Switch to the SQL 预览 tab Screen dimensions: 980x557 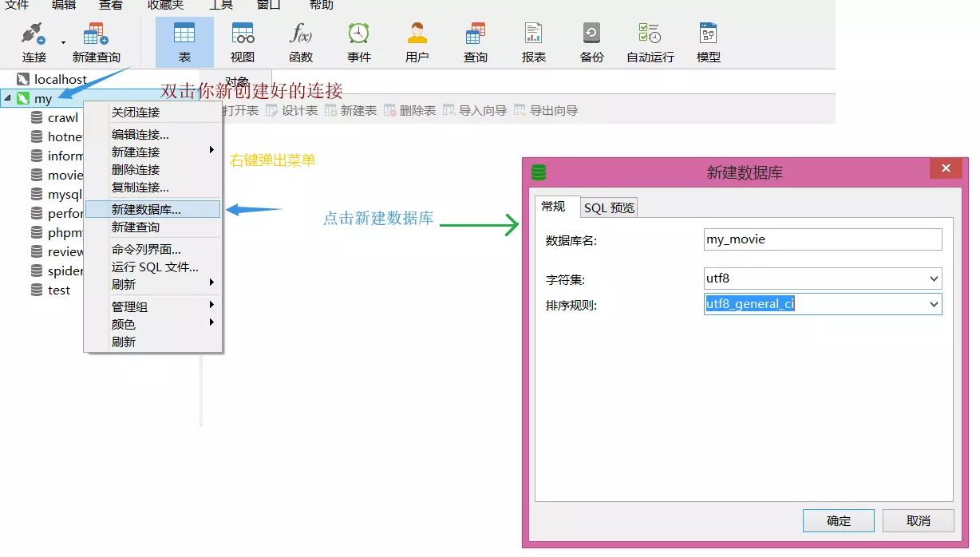coord(608,207)
